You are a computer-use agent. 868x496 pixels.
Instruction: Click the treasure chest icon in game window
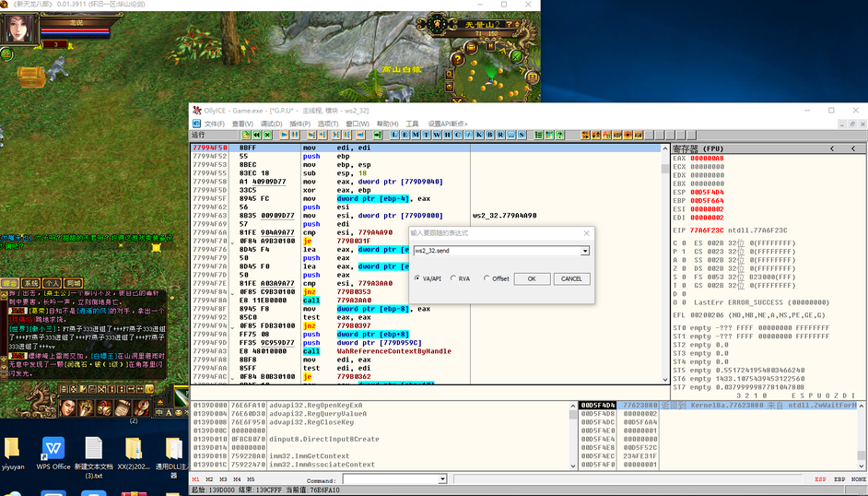click(31, 77)
